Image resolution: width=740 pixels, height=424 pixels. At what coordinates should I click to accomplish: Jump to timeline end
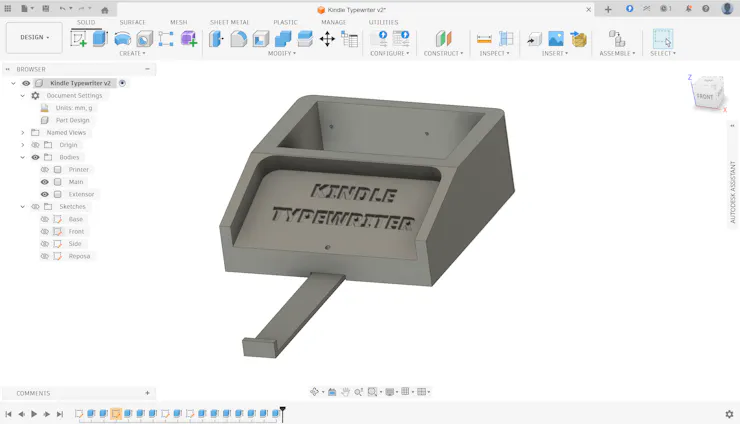pyautogui.click(x=59, y=414)
